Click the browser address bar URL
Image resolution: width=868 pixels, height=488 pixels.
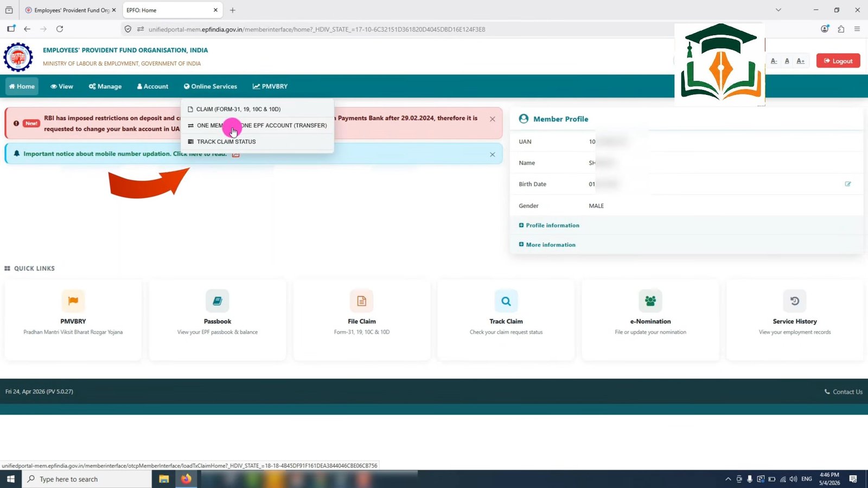(317, 29)
